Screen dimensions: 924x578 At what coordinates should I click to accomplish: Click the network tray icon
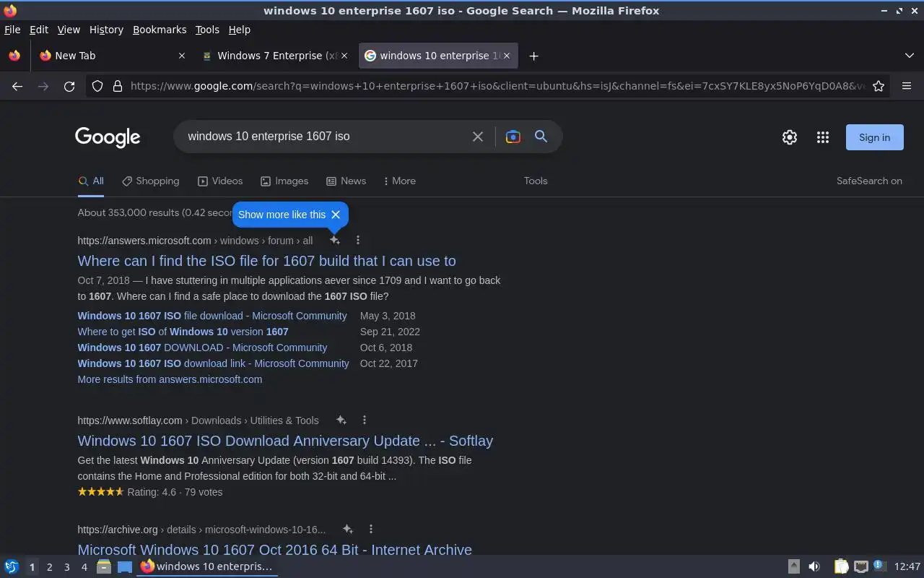[x=860, y=566]
